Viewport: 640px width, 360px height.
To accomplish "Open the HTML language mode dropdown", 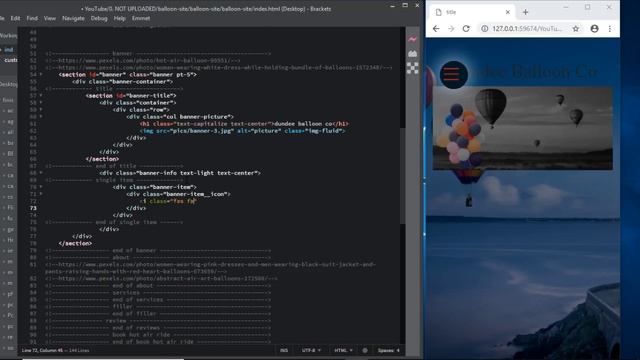I will click(x=343, y=350).
